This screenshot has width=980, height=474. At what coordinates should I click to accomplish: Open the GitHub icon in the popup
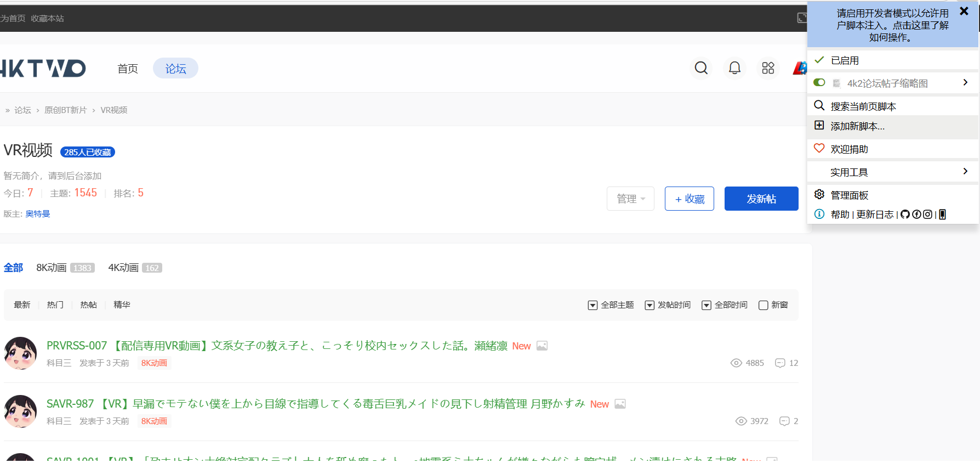coord(905,215)
